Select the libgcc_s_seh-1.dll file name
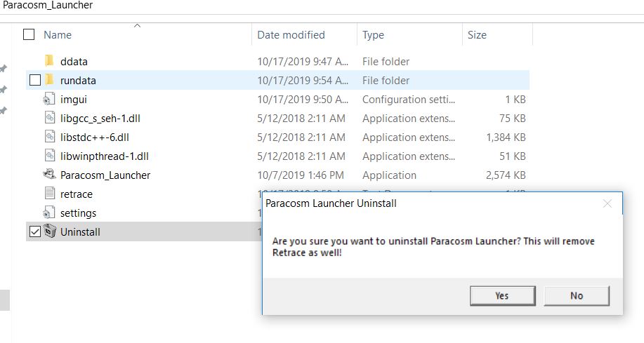The width and height of the screenshot is (644, 343). click(100, 119)
